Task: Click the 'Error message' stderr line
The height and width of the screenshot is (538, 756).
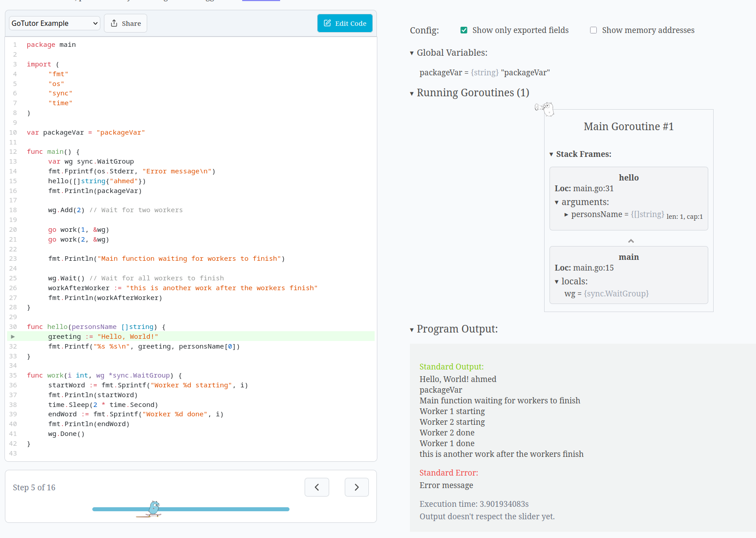Action: coord(446,485)
